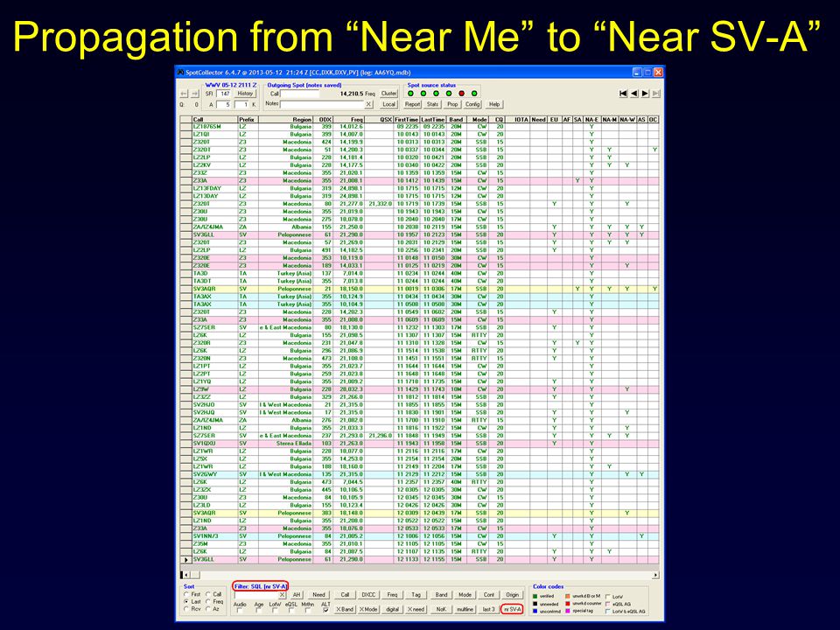Click the FirstTime column header
The image size is (840, 630).
407,120
